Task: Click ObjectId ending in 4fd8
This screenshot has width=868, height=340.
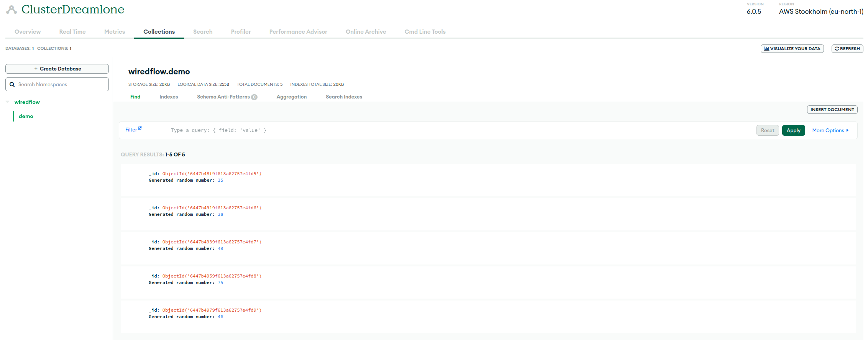Action: [212, 276]
